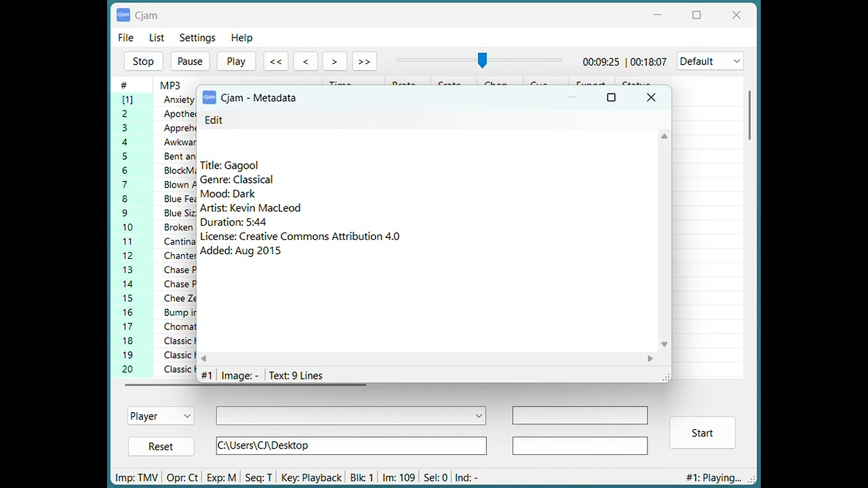868x488 pixels.
Task: Open the List menu
Action: click(x=157, y=38)
